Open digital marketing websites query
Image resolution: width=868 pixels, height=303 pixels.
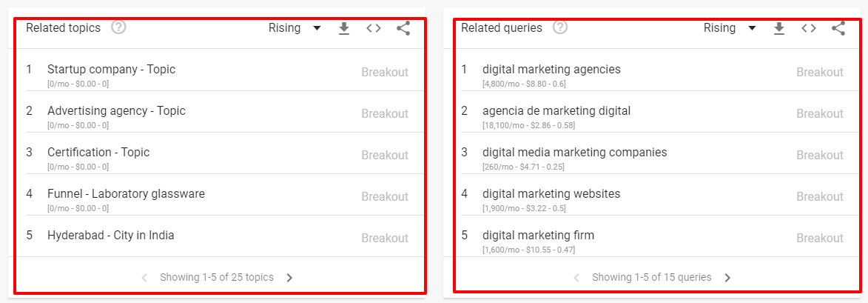tap(551, 193)
